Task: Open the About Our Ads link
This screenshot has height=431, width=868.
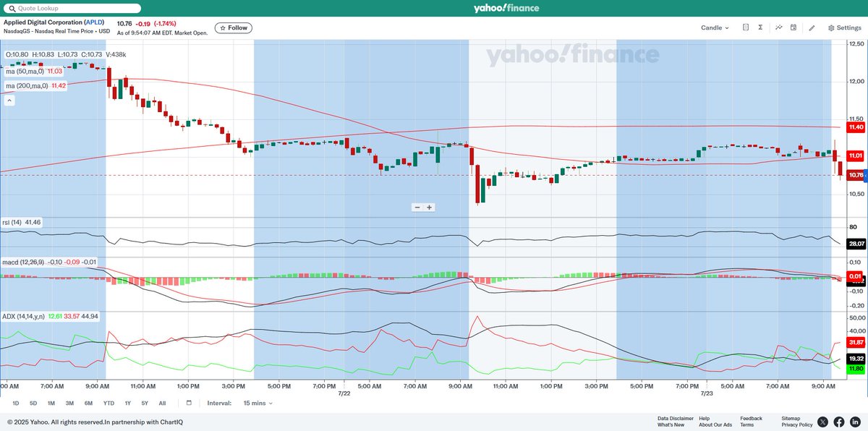Action: pyautogui.click(x=715, y=424)
